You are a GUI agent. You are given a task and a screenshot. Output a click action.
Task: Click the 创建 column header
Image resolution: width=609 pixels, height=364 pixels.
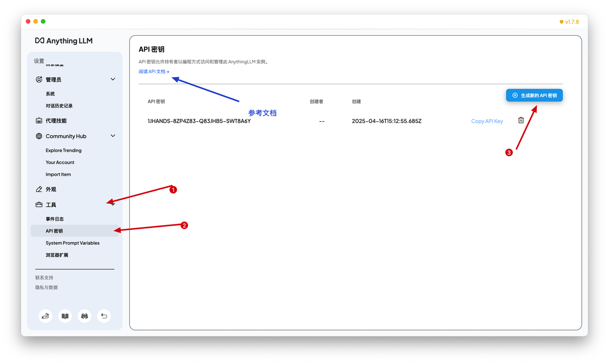point(356,101)
